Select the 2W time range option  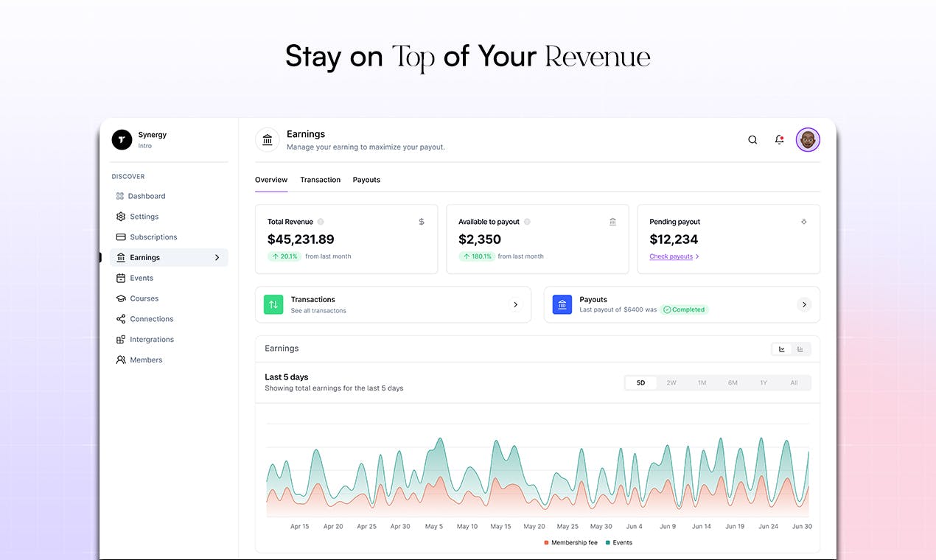(671, 383)
